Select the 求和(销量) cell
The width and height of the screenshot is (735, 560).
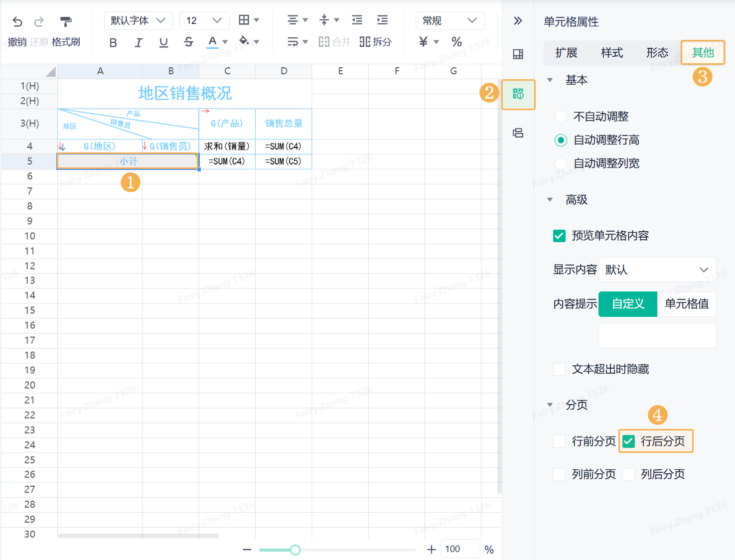click(x=227, y=146)
